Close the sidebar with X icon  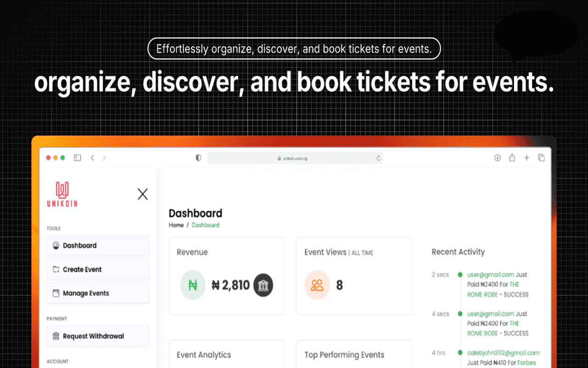143,194
